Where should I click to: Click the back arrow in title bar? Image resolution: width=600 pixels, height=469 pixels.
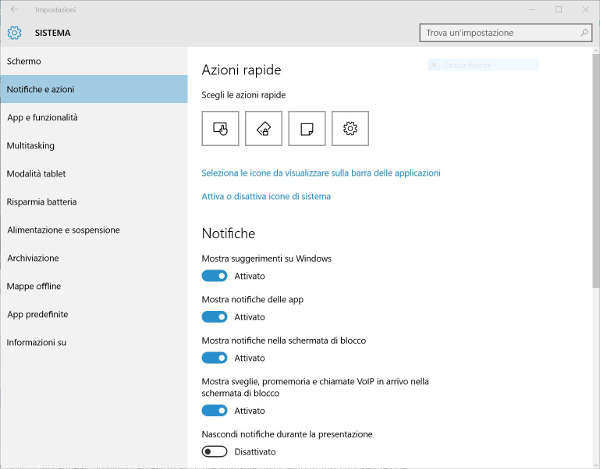click(14, 9)
